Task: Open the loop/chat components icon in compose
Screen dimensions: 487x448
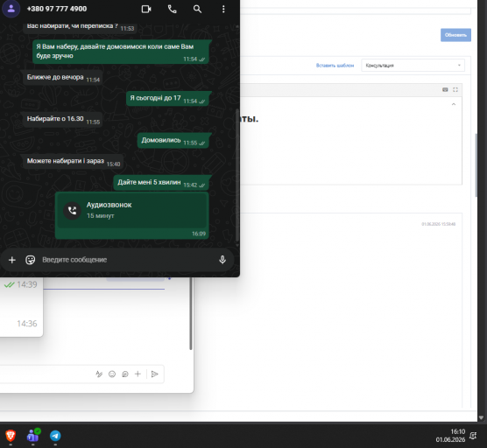Action: pos(125,374)
